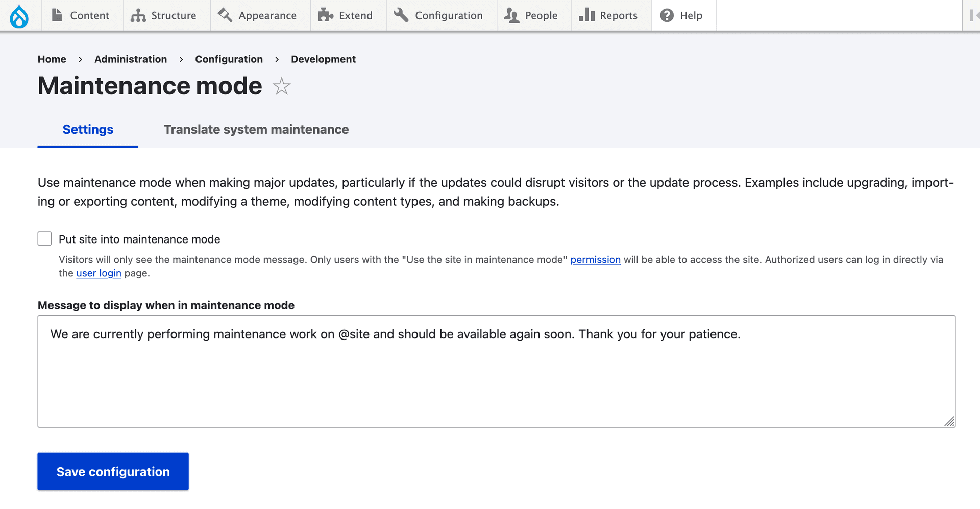980x509 pixels.
Task: Open the Help toolbar item
Action: pos(681,16)
